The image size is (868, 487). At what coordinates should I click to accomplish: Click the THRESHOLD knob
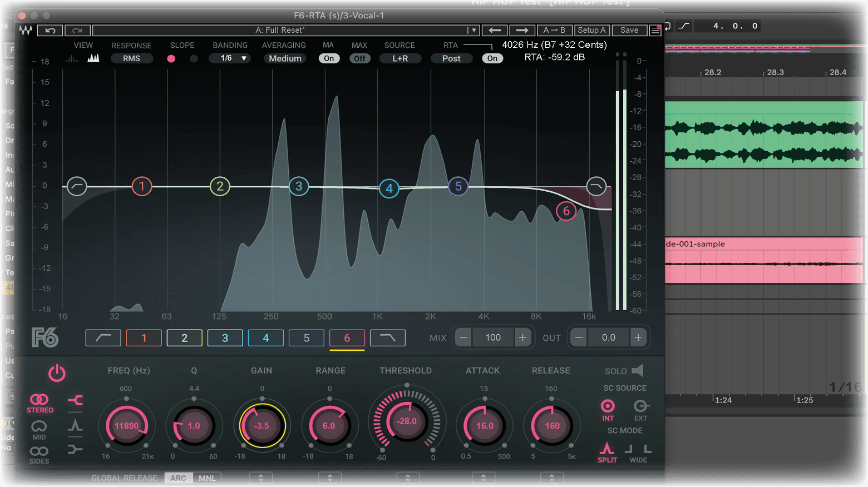pos(407,421)
